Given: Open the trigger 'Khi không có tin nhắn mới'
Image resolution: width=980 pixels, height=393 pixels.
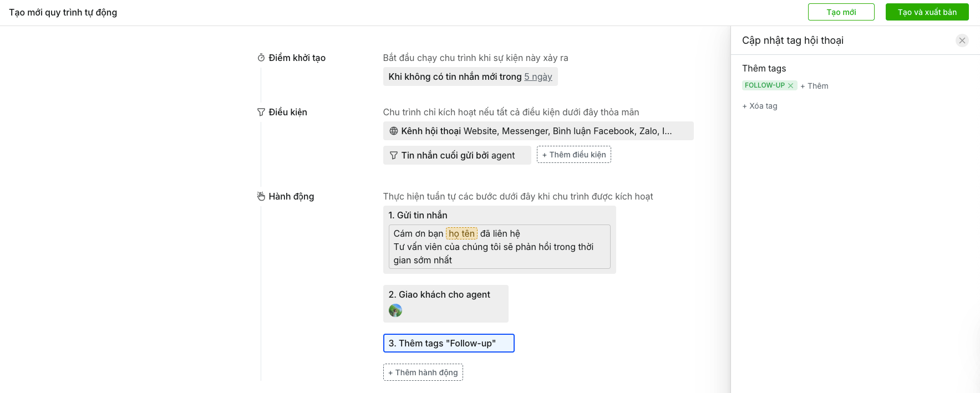Looking at the screenshot, I should [455, 76].
